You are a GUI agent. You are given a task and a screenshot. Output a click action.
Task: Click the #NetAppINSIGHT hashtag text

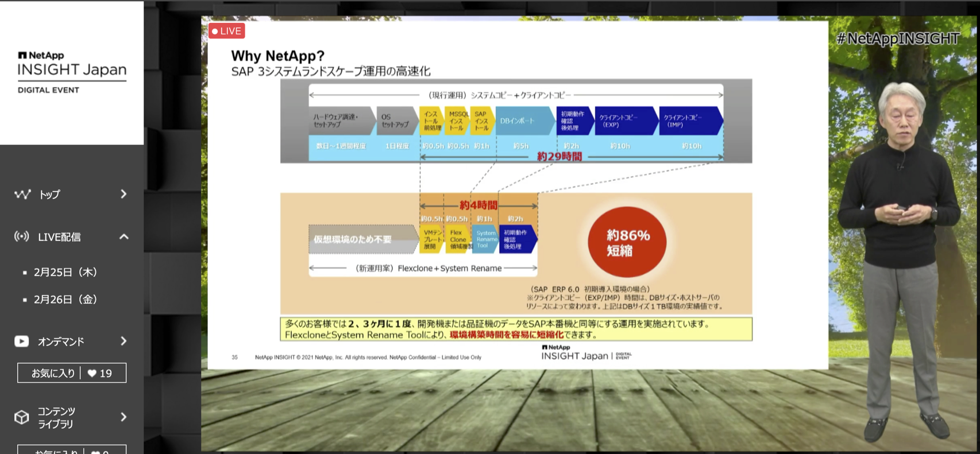tap(898, 38)
